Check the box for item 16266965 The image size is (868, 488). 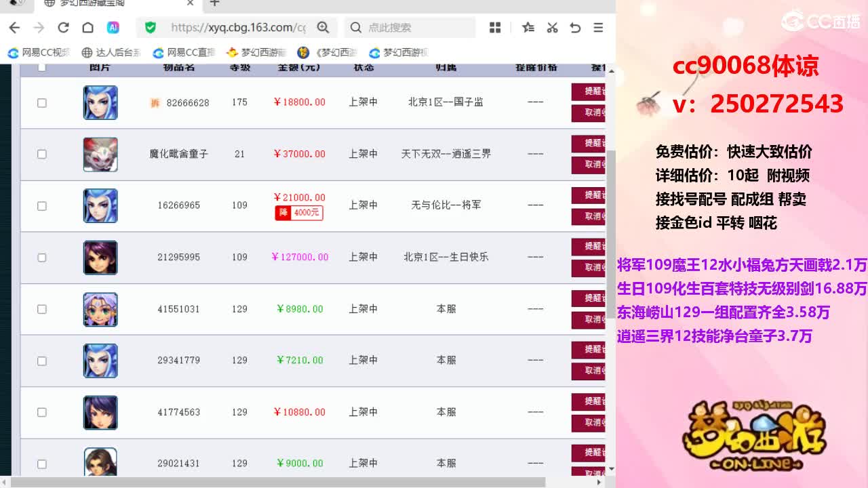pyautogui.click(x=41, y=206)
